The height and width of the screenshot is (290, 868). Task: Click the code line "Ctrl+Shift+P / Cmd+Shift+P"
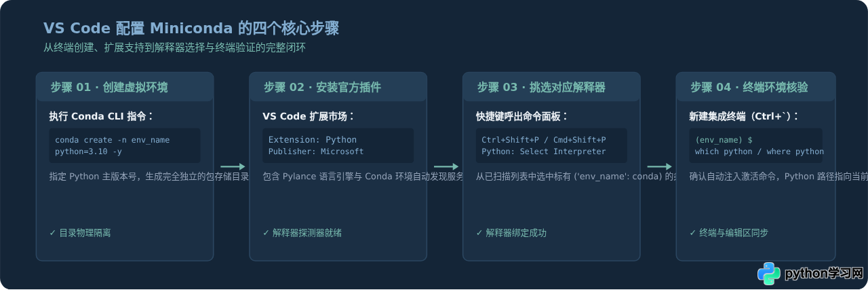[x=544, y=140]
